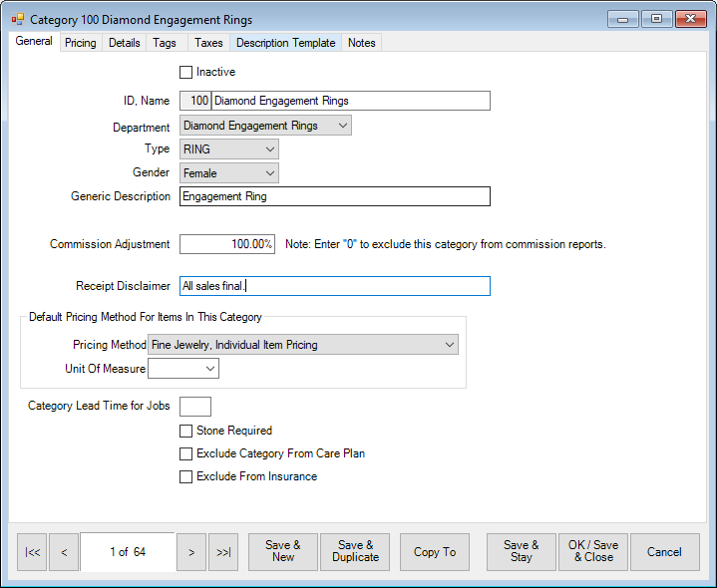
Task: Click the Commission Adjustment percentage field
Action: pyautogui.click(x=226, y=244)
